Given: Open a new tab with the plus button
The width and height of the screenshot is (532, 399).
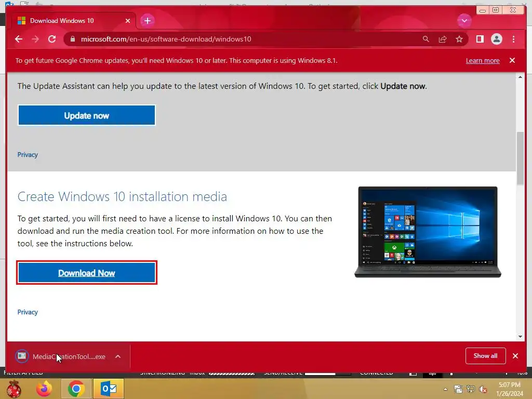Looking at the screenshot, I should (147, 21).
